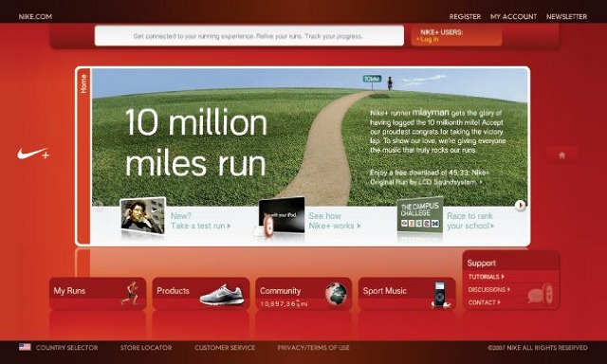Click the Nike+ swoosh logo
The image size is (607, 364).
pos(33,154)
